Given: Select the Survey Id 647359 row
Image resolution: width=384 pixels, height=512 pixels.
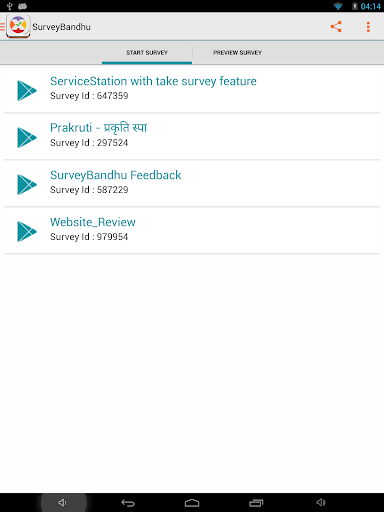Looking at the screenshot, I should (192, 90).
